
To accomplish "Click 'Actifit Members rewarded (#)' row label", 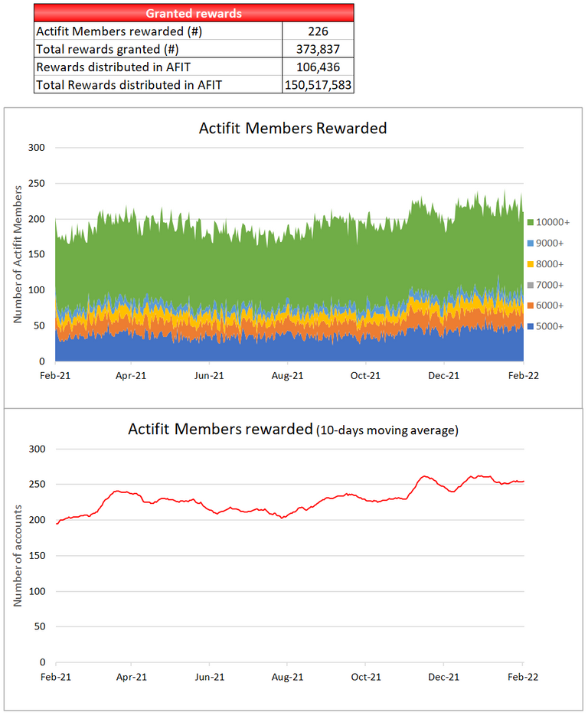I will point(119,31).
